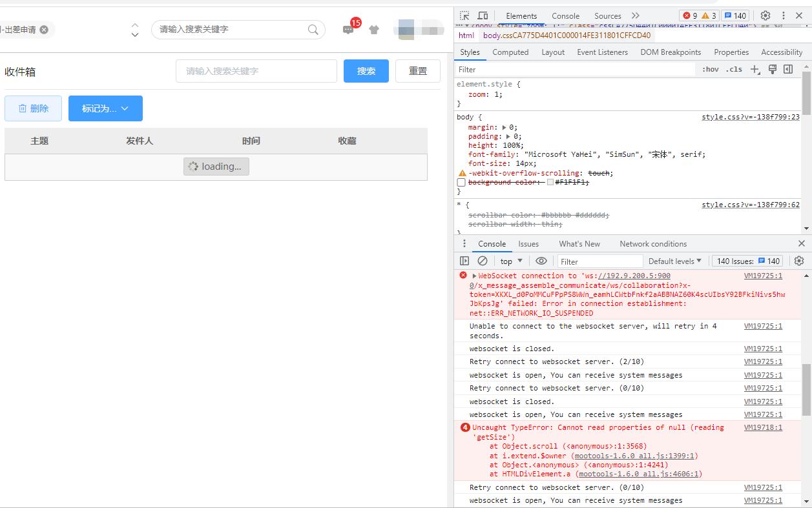Switch to the Computed tab
The width and height of the screenshot is (812, 508).
click(510, 52)
